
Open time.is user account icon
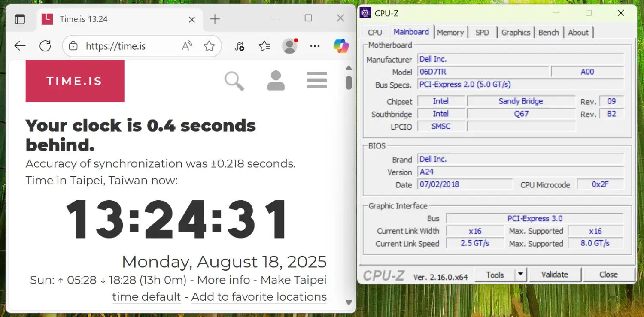pos(276,81)
